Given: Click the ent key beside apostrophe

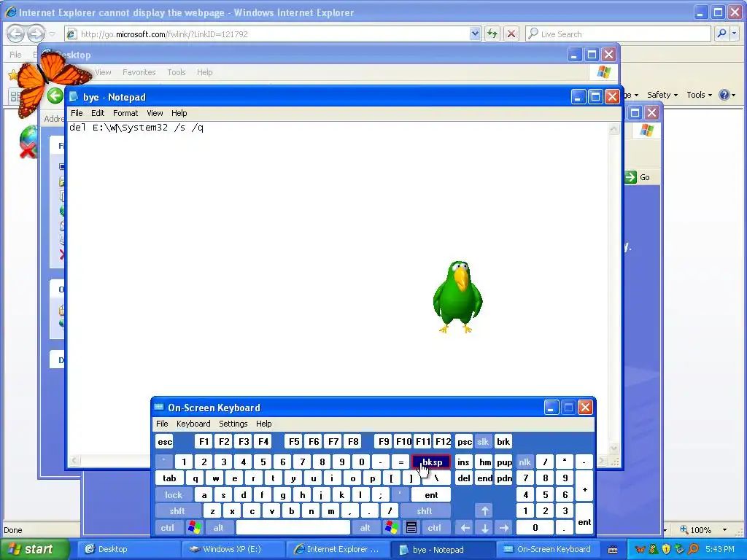Looking at the screenshot, I should tap(431, 495).
